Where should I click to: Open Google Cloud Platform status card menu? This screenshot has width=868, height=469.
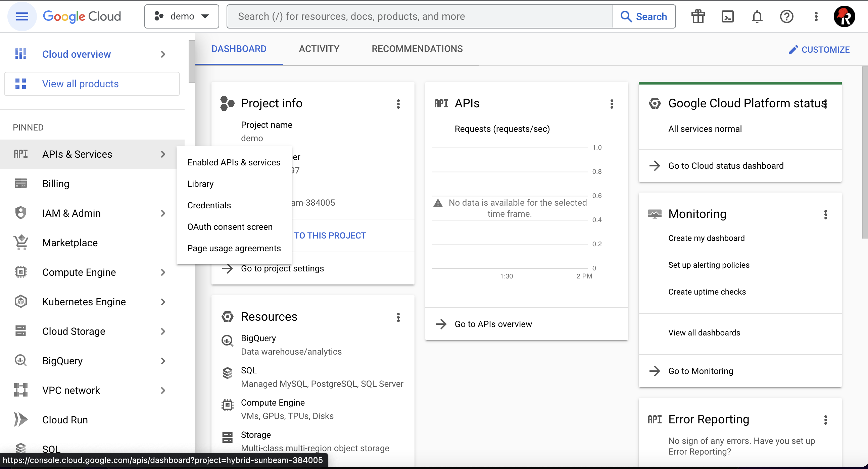tap(826, 104)
